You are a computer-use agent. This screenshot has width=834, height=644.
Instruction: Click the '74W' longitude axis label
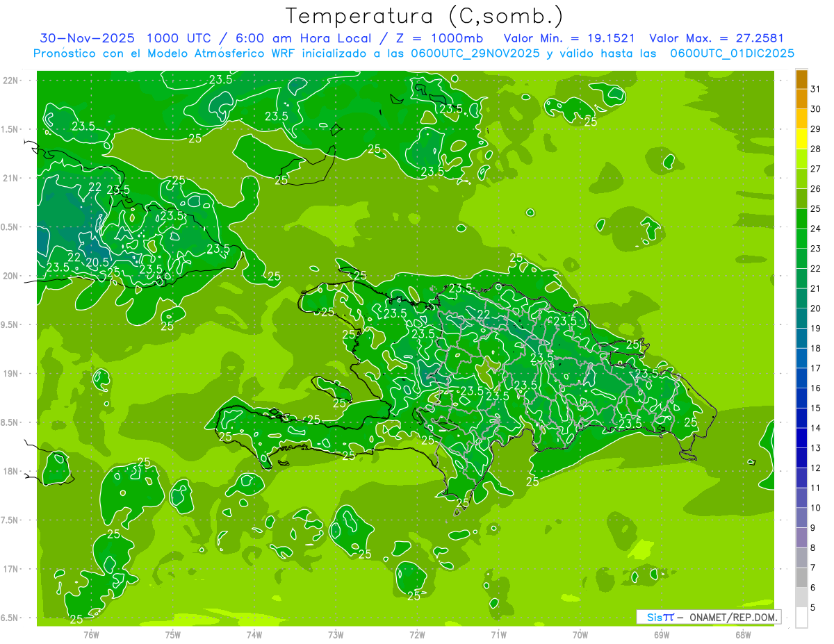[254, 634]
